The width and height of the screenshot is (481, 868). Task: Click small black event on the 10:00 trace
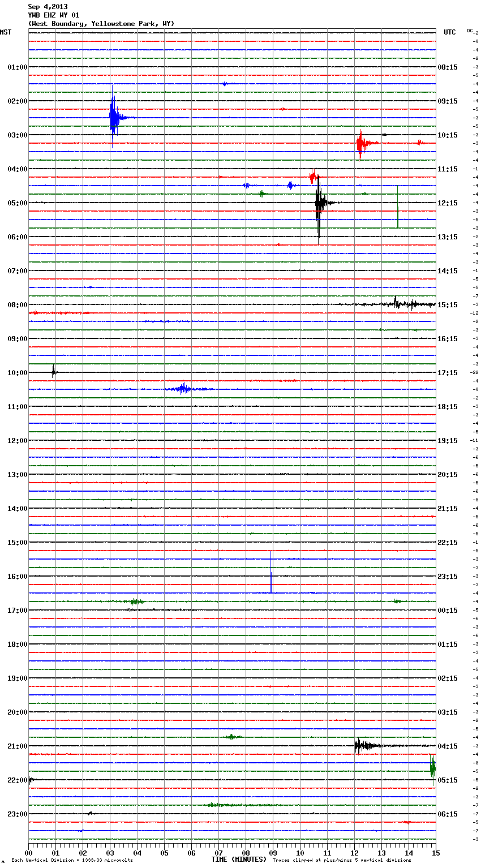tap(54, 372)
